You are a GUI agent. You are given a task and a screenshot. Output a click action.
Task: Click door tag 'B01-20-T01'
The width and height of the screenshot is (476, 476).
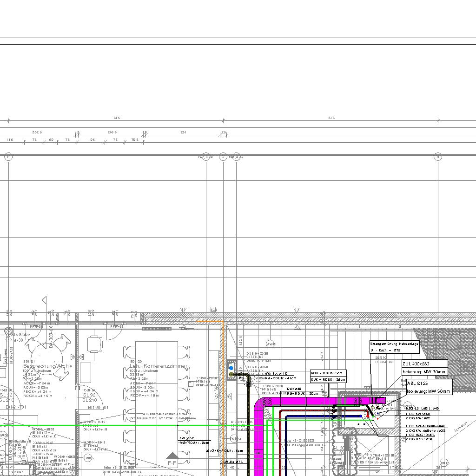98,407
